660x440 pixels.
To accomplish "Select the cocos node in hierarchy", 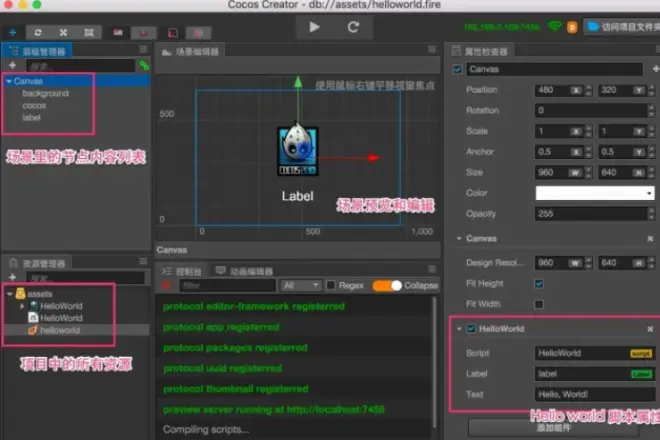I will 34,106.
